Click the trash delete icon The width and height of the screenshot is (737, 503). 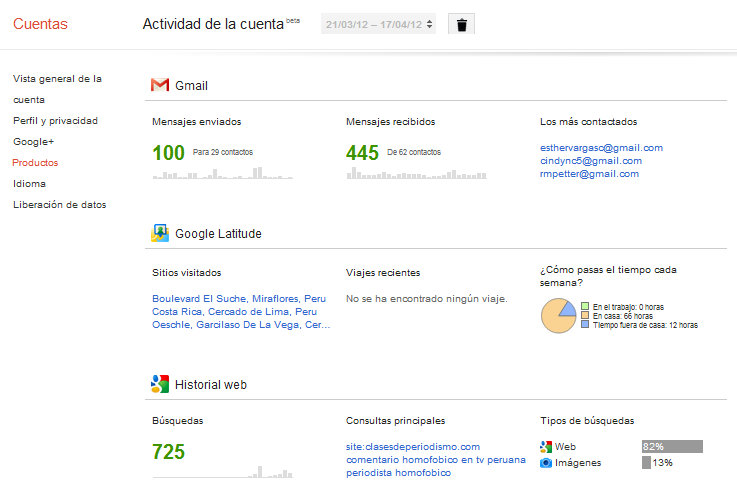[461, 25]
